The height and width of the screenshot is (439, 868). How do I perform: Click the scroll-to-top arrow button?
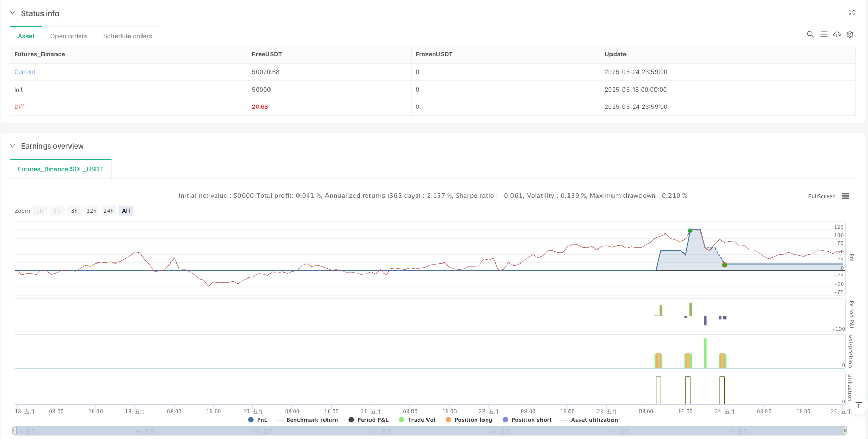coord(858,405)
